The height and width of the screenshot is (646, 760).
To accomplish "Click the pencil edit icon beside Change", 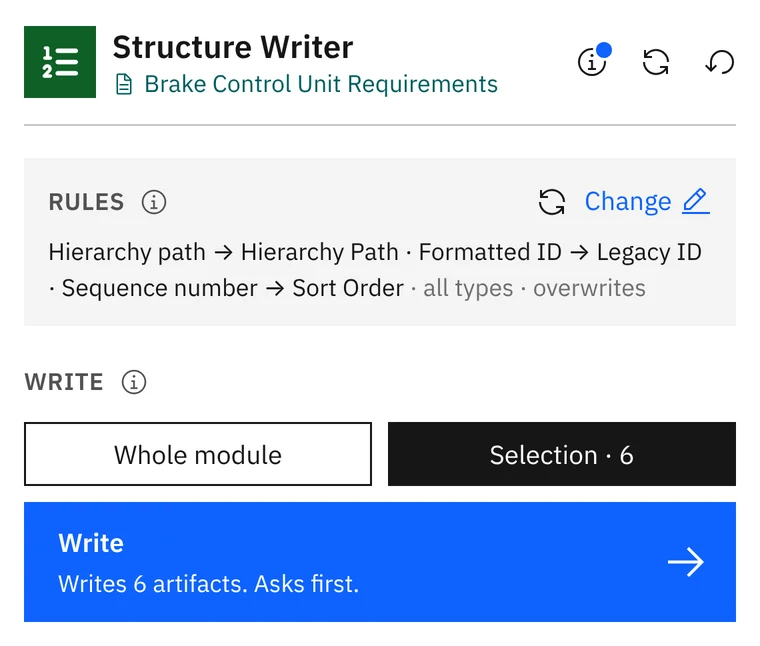I will click(x=696, y=202).
